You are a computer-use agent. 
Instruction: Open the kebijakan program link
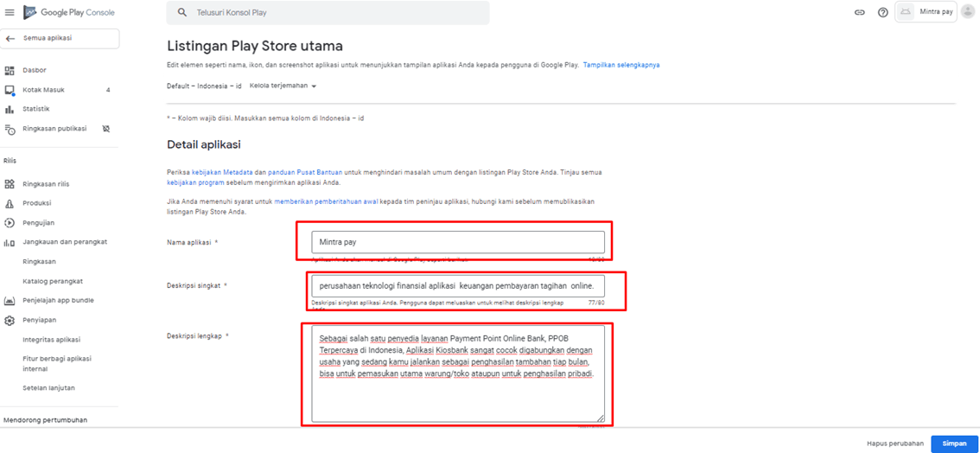point(195,183)
